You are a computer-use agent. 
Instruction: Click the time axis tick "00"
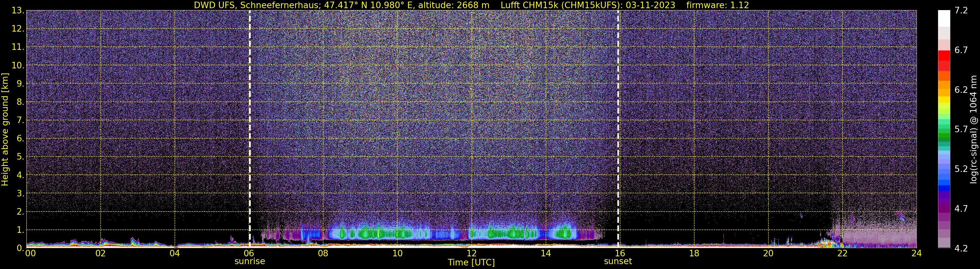pos(31,254)
